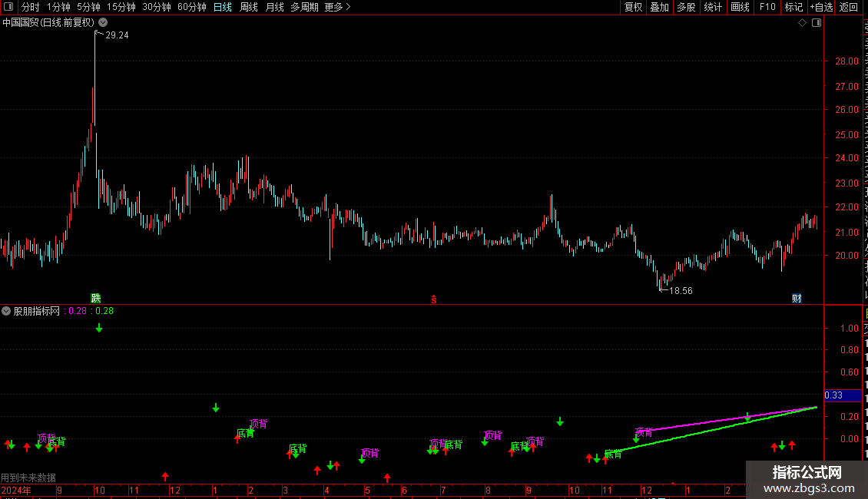Click the 多股 multi-stock button

pos(686,7)
